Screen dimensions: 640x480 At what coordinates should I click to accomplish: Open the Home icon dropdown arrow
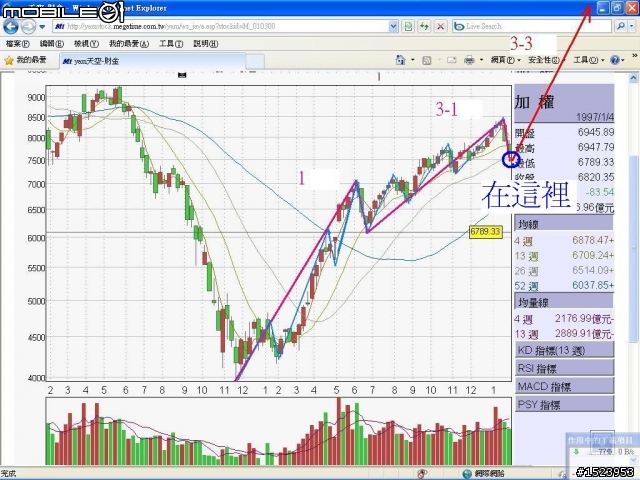coord(413,60)
